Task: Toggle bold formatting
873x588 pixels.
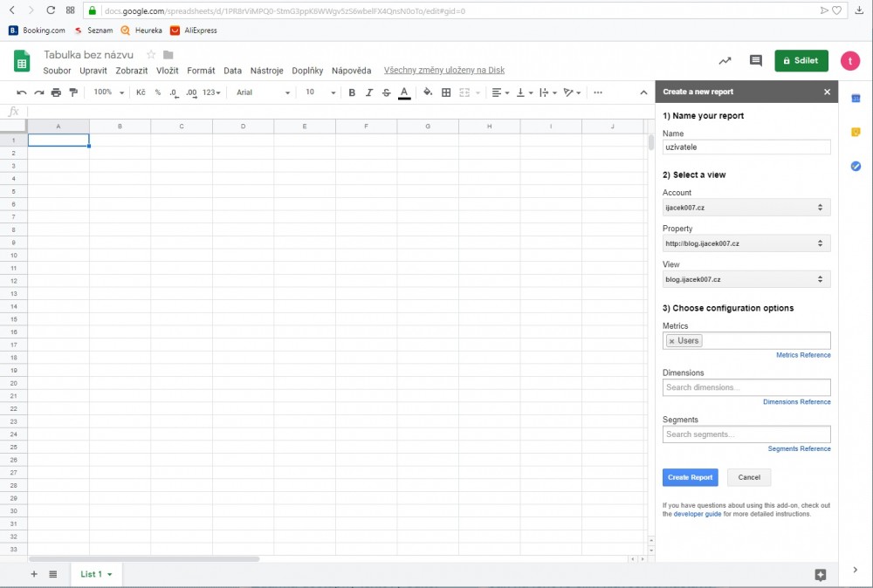Action: [x=352, y=92]
